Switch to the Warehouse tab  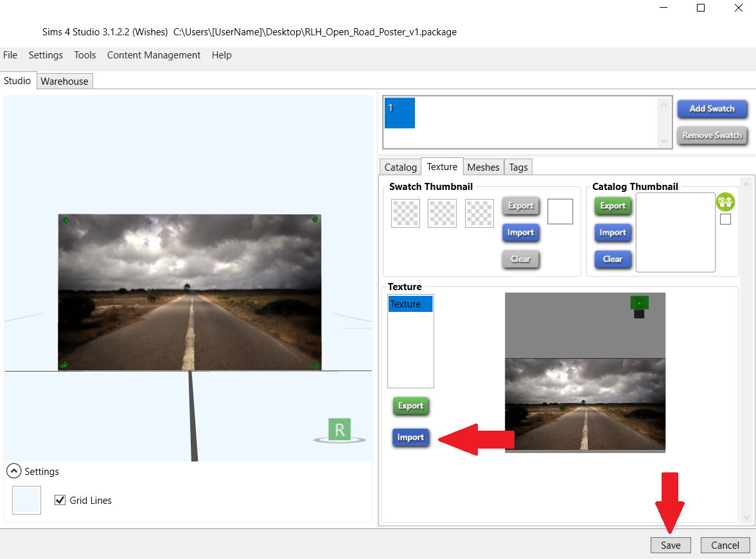[64, 82]
